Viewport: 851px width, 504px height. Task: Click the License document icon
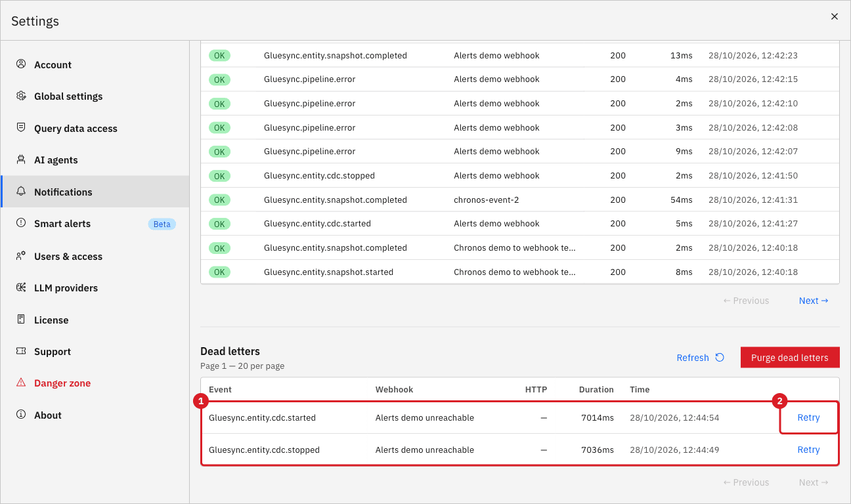click(21, 320)
